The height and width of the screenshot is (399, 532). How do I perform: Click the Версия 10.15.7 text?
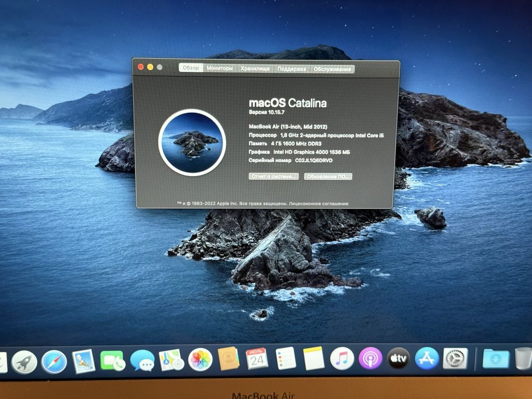tap(267, 112)
